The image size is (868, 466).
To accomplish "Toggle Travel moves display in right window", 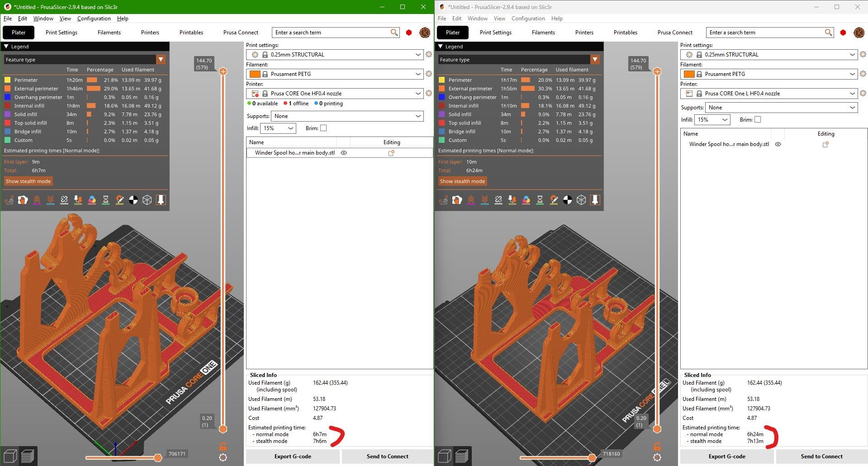I will click(x=443, y=200).
